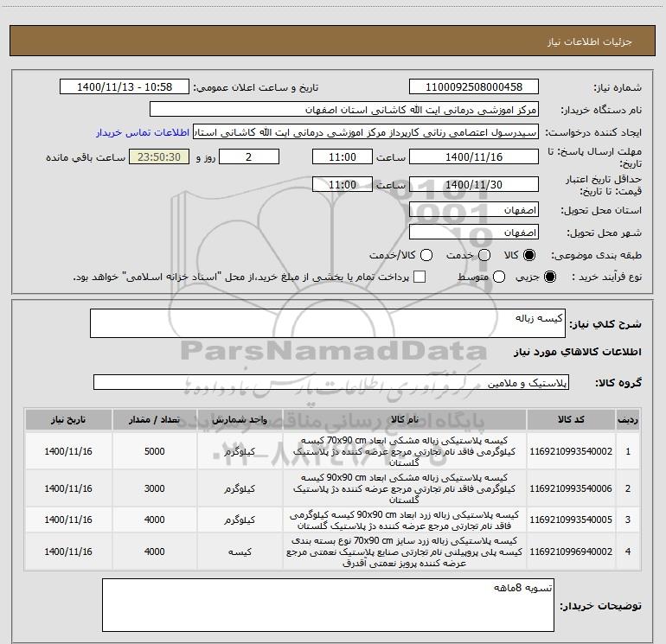666x644 pixels.
Task: Open اطلاعات تماس خریدار link
Action: click(x=143, y=132)
